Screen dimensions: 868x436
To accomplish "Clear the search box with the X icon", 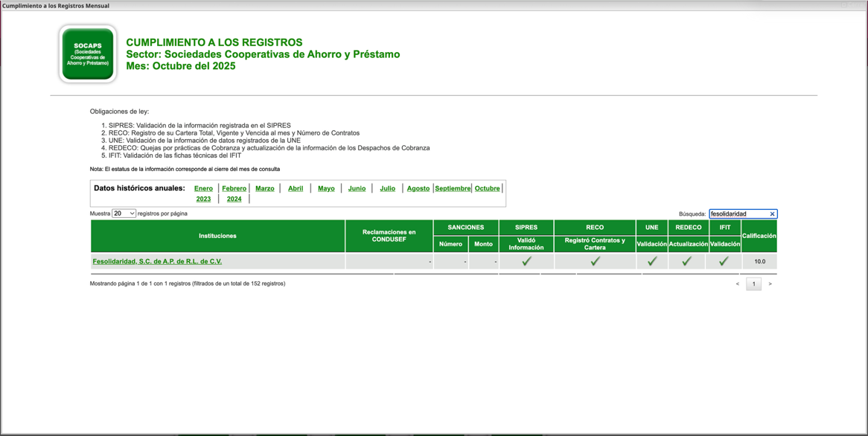I will pyautogui.click(x=772, y=214).
